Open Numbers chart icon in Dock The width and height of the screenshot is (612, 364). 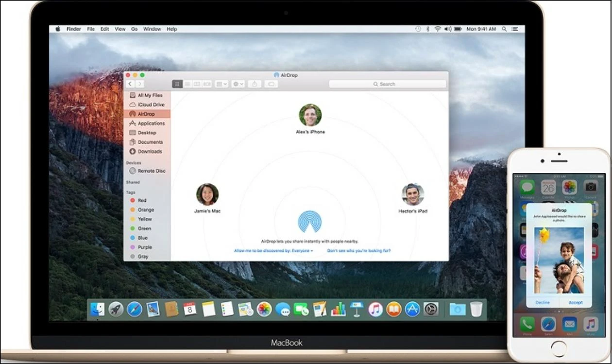coord(338,309)
